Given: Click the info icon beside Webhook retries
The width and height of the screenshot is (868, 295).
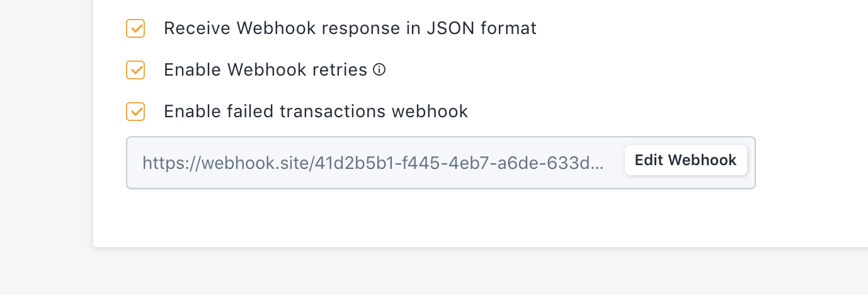Looking at the screenshot, I should (x=379, y=70).
